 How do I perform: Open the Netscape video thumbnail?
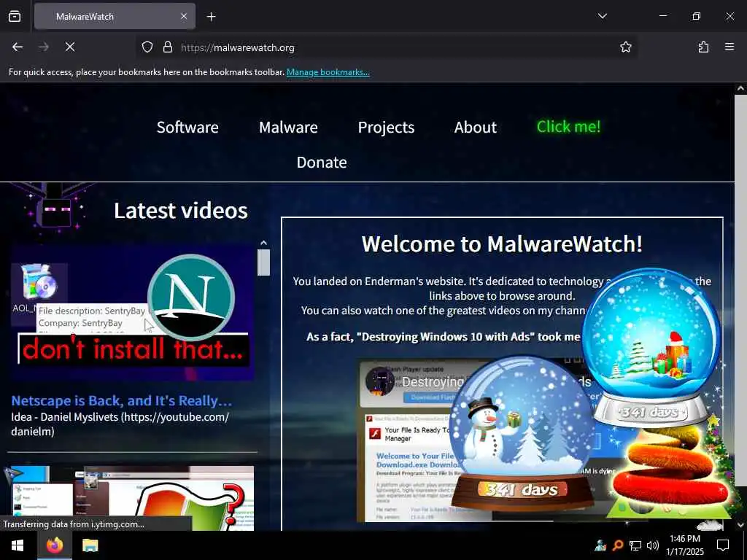133,313
